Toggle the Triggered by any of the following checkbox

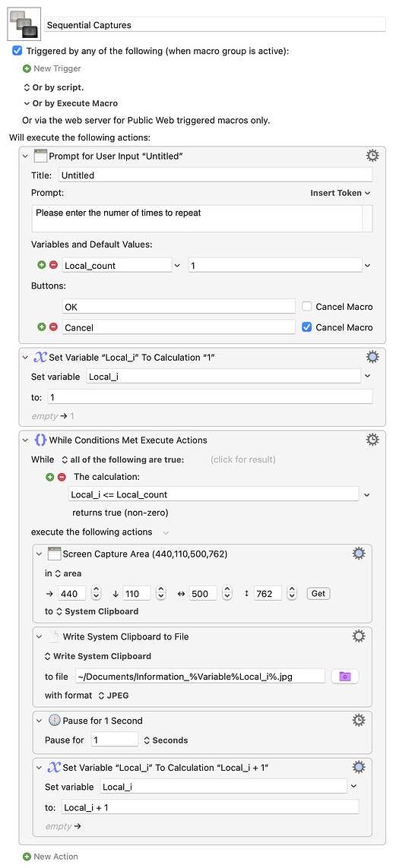17,50
